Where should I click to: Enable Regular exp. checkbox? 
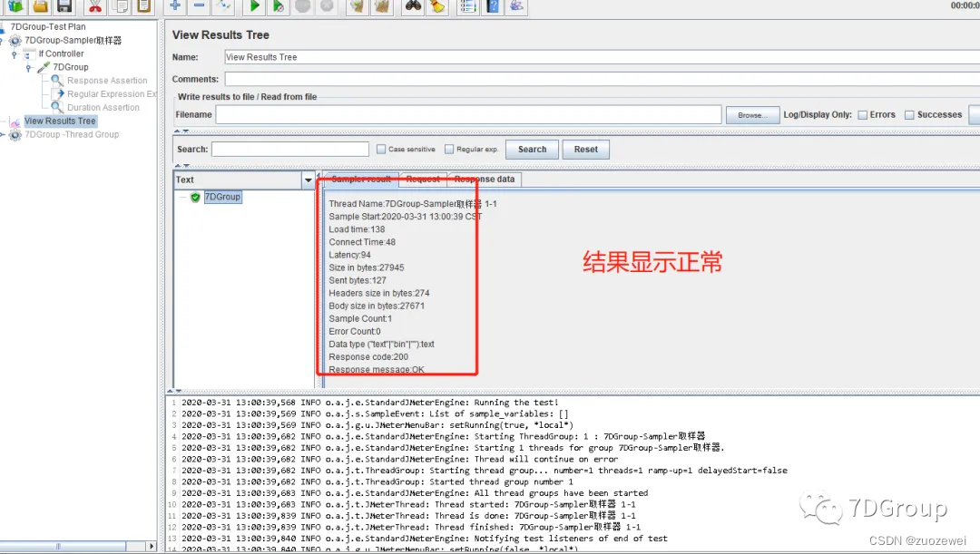tap(449, 150)
